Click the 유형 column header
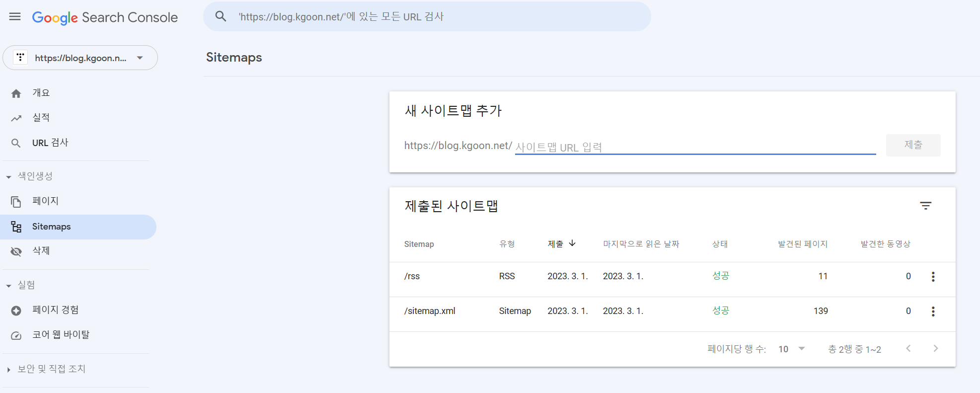The image size is (980, 393). coord(507,244)
